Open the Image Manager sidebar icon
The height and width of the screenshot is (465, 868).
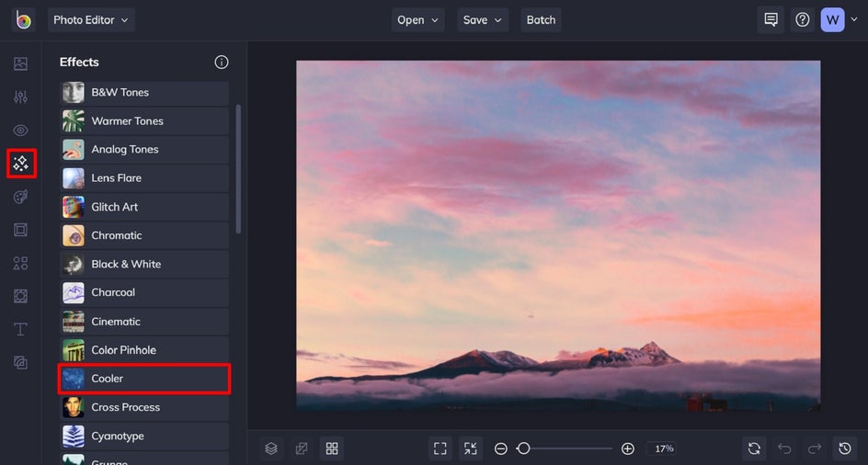pyautogui.click(x=20, y=64)
